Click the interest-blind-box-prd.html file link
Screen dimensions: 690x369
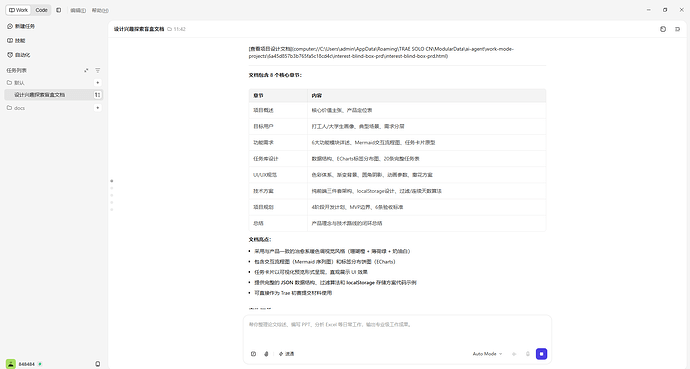click(381, 52)
